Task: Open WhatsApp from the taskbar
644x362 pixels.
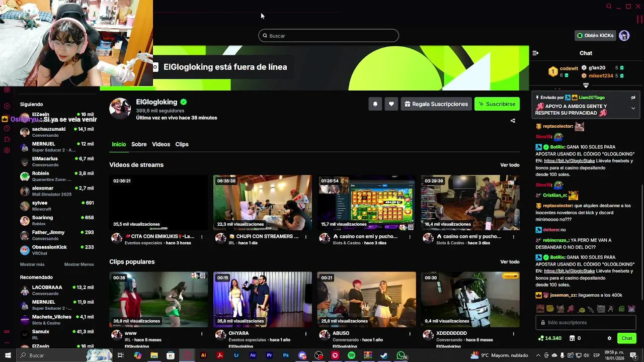Action: (x=400, y=355)
